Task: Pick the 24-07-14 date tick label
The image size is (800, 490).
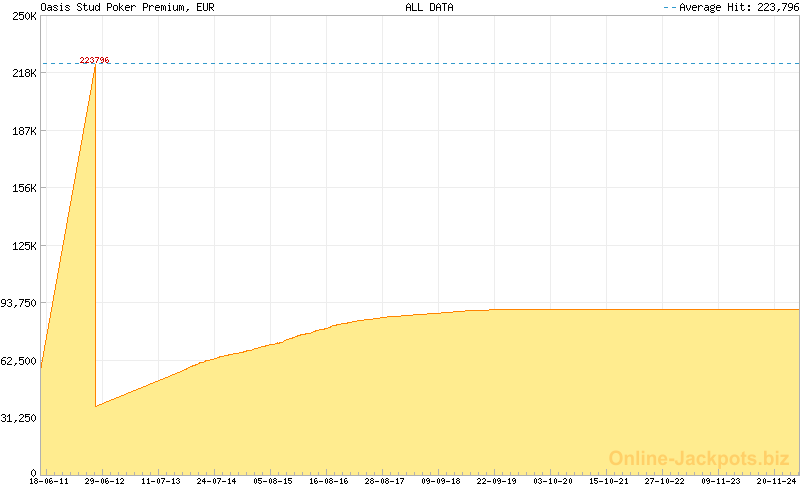Action: (217, 481)
